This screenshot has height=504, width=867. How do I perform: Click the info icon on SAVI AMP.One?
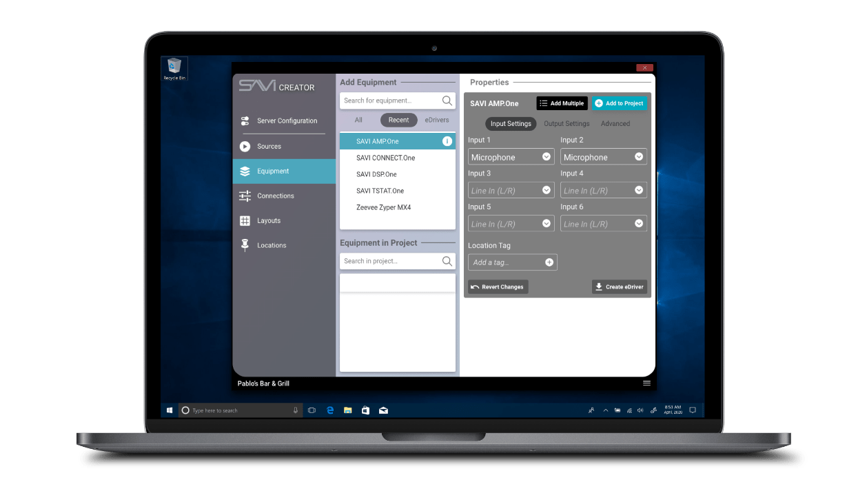tap(447, 141)
